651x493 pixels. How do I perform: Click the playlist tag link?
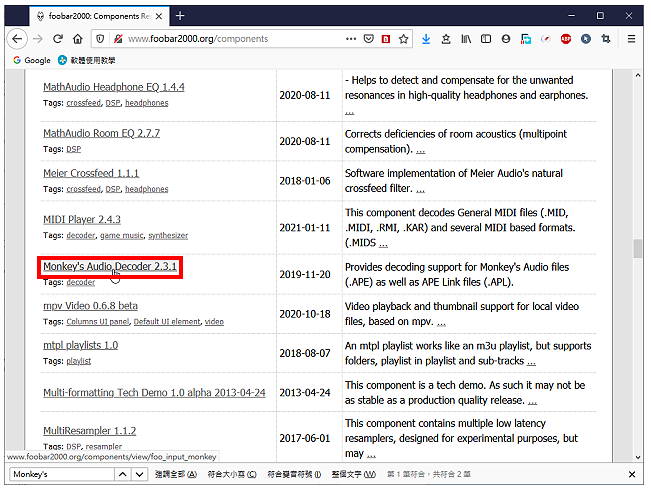tap(78, 361)
